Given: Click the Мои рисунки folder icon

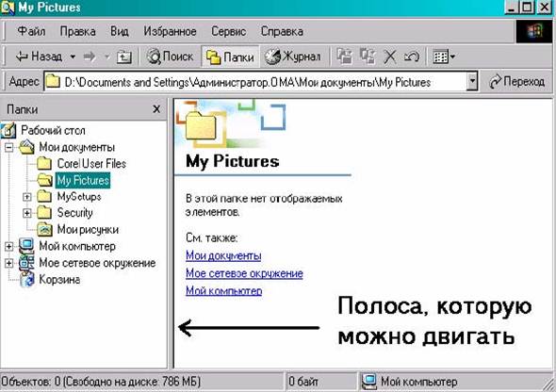Looking at the screenshot, I should pos(44,230).
